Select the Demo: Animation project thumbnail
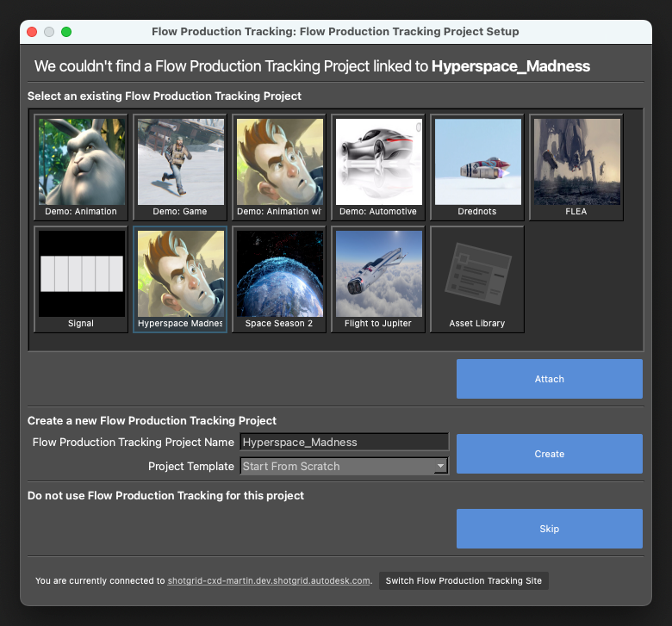The image size is (672, 626). [81, 168]
